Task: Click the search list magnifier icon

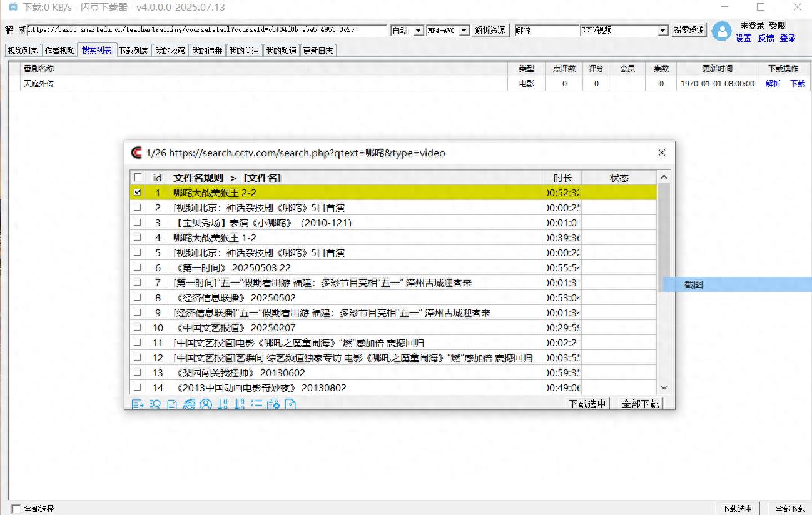Action: 155,404
